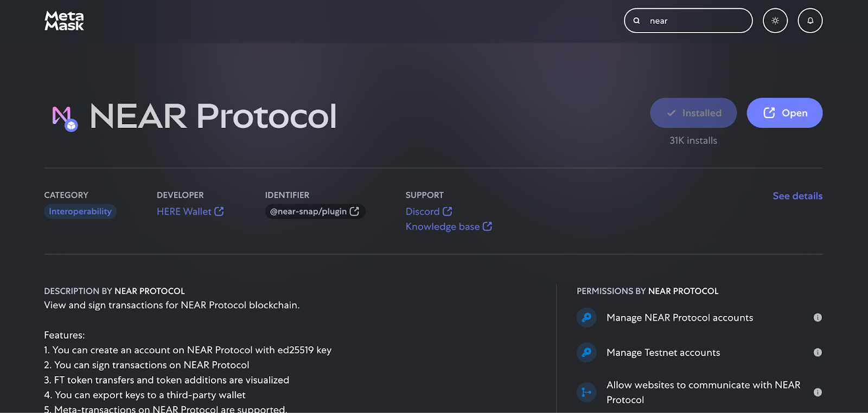Click the "View and sign transactions" description line

[172, 305]
